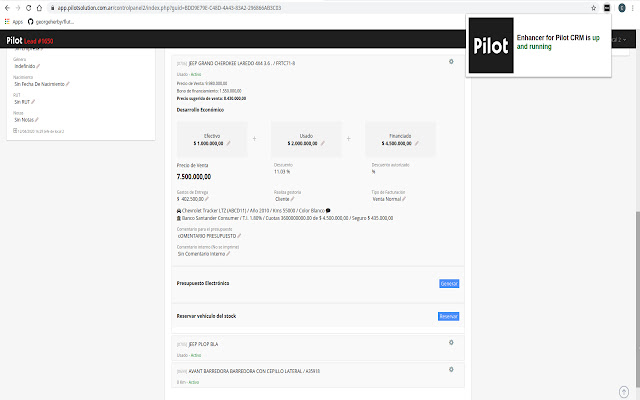This screenshot has height=400, width=640.
Task: Open the GitHub georgeherby bookmark
Action: pos(51,22)
